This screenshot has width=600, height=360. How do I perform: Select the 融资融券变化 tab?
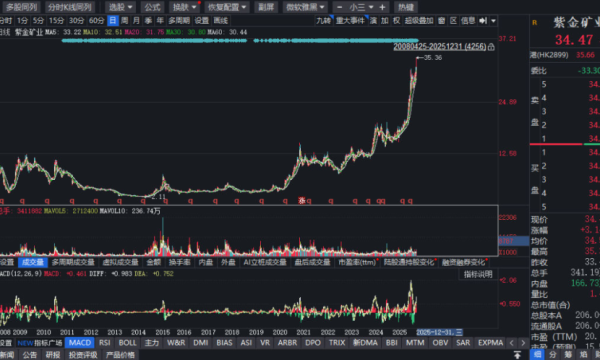click(x=463, y=262)
